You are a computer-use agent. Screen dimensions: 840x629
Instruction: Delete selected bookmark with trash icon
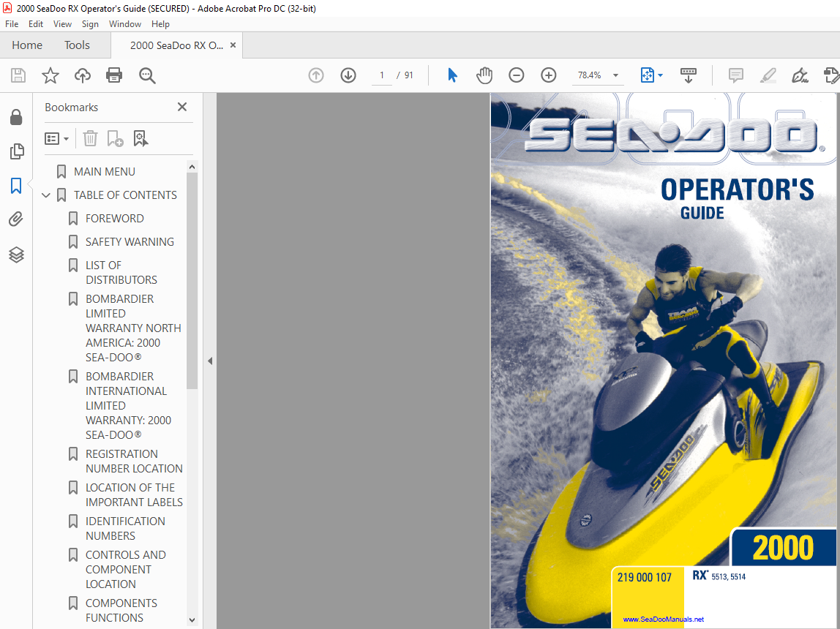pyautogui.click(x=90, y=139)
